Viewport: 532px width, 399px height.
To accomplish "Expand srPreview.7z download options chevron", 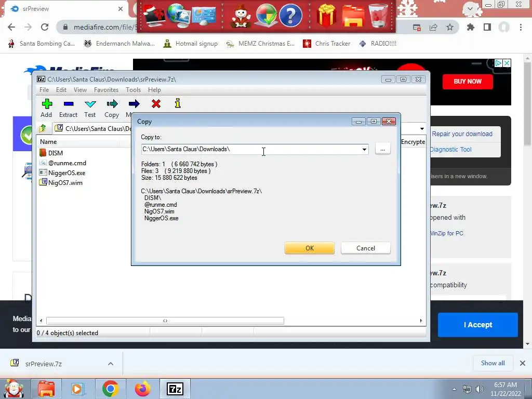I will pyautogui.click(x=111, y=364).
